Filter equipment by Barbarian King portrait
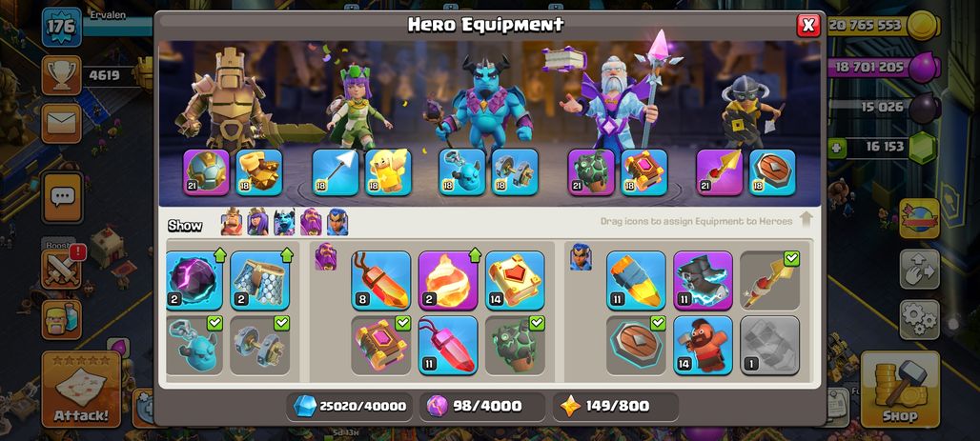 [232, 222]
